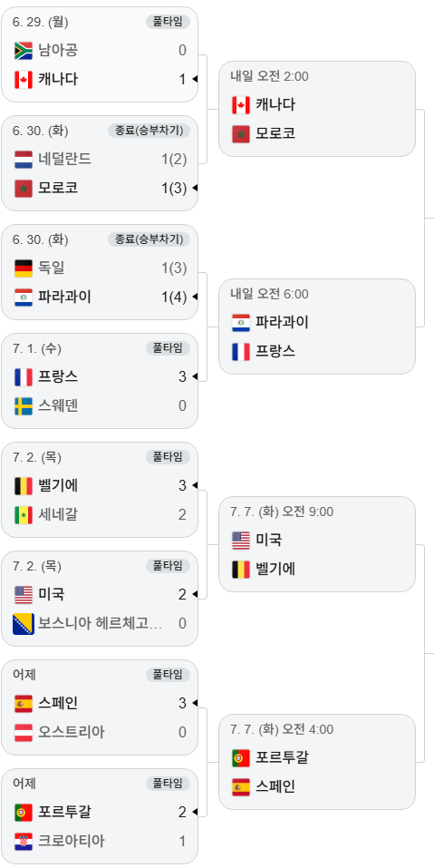This screenshot has width=434, height=868.
Task: Click 스페인's score of 3 against 오스트리아
Action: tap(182, 704)
